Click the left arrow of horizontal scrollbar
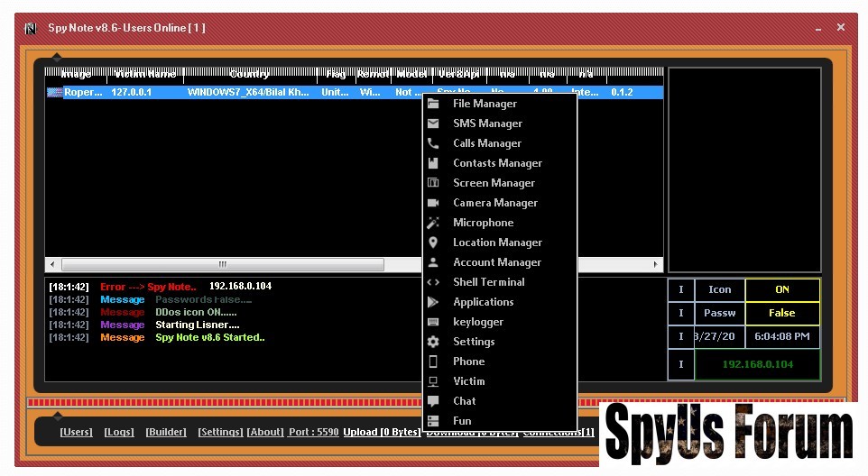This screenshot has height=476, width=868. 52,265
